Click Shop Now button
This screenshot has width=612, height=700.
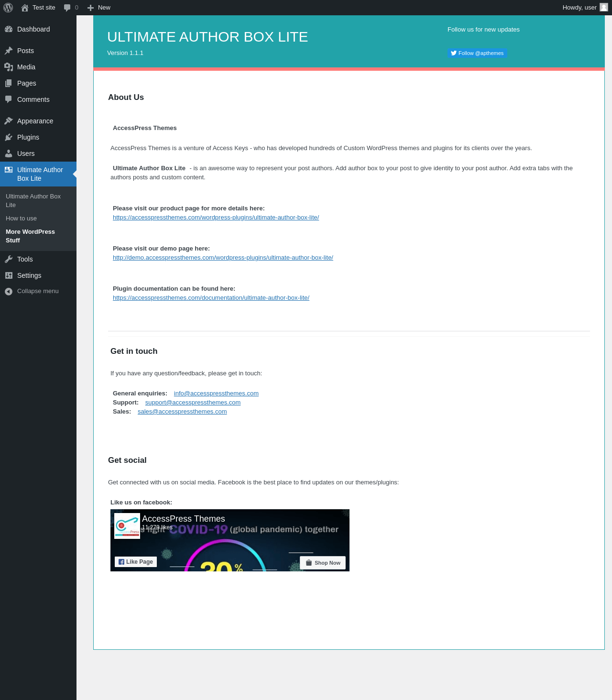(323, 563)
